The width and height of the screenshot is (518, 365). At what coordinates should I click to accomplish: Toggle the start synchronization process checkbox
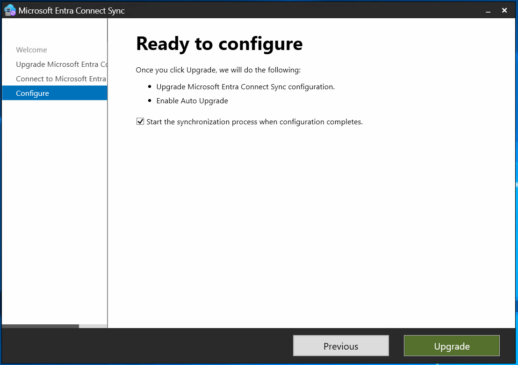[x=140, y=121]
